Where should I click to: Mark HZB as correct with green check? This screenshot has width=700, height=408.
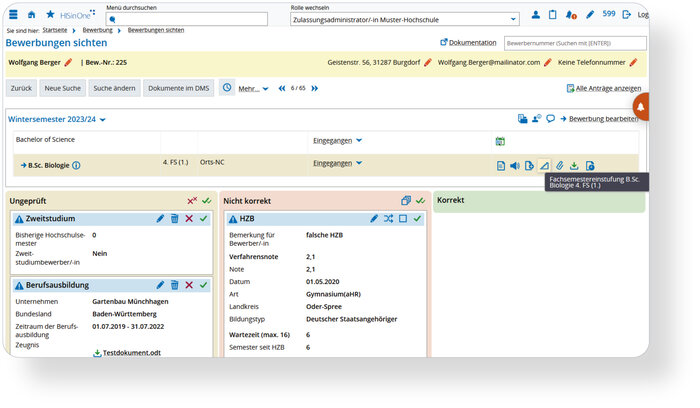(417, 219)
